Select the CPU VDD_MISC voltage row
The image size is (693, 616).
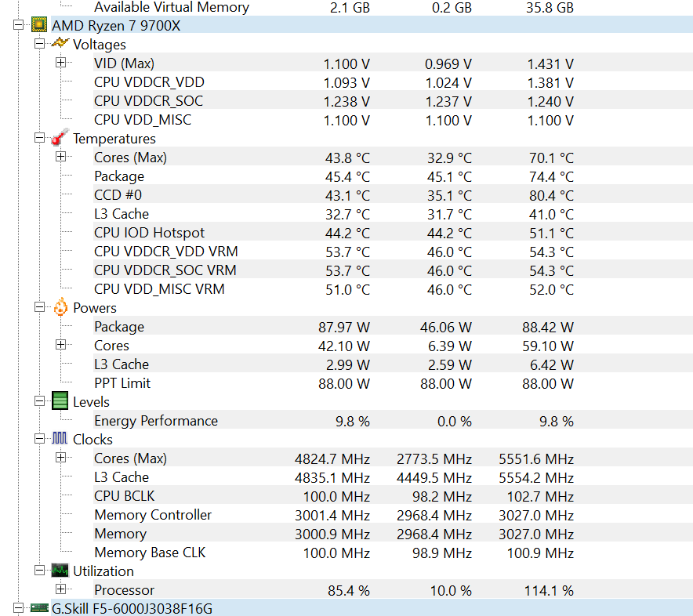393,120
